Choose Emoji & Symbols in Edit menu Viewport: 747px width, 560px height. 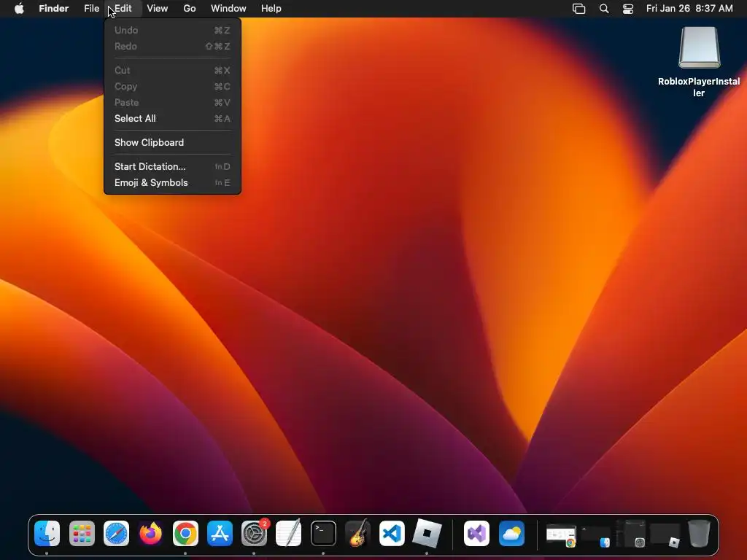172,183
